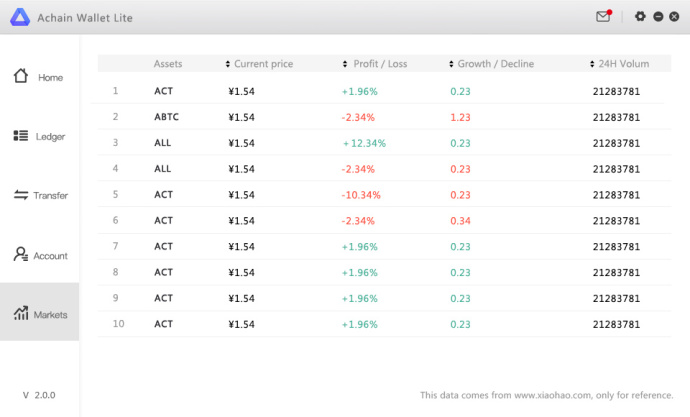Sort by 24H Volum column arrow
690x417 pixels.
point(592,64)
